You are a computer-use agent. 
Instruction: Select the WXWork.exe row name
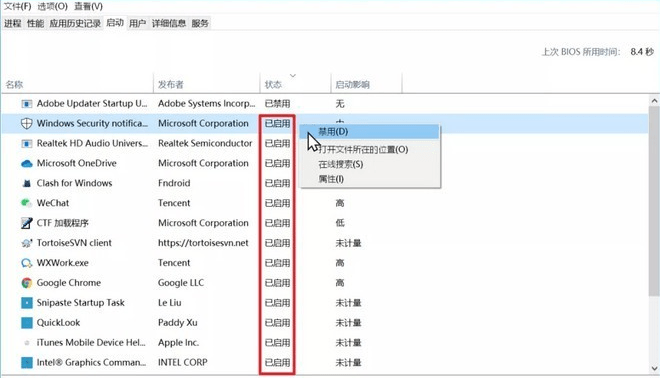[x=62, y=263]
